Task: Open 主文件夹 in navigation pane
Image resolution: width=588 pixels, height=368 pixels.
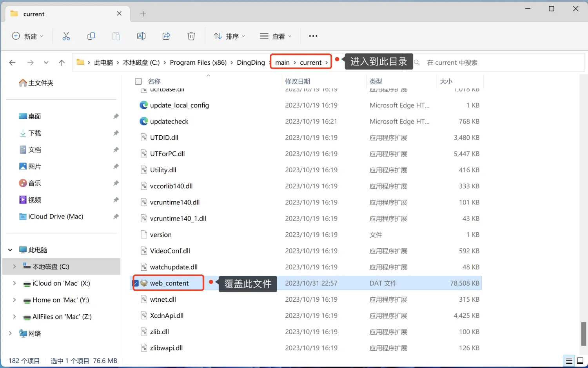Action: [36, 83]
